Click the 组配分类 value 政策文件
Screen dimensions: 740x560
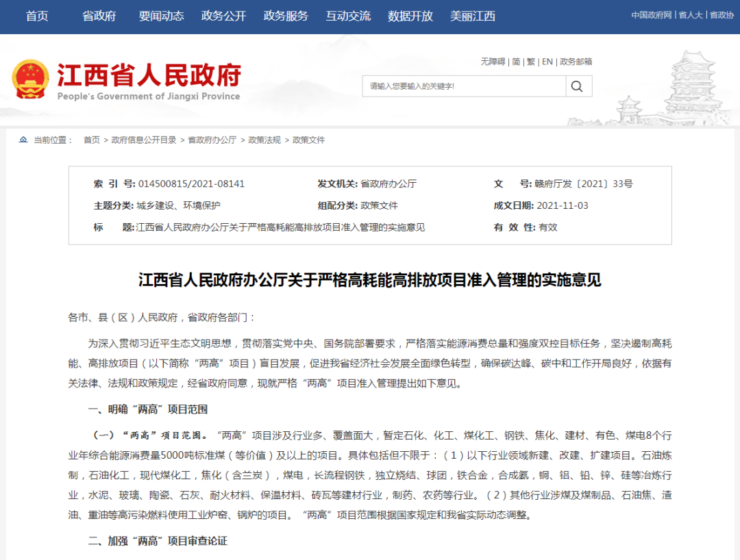(379, 205)
